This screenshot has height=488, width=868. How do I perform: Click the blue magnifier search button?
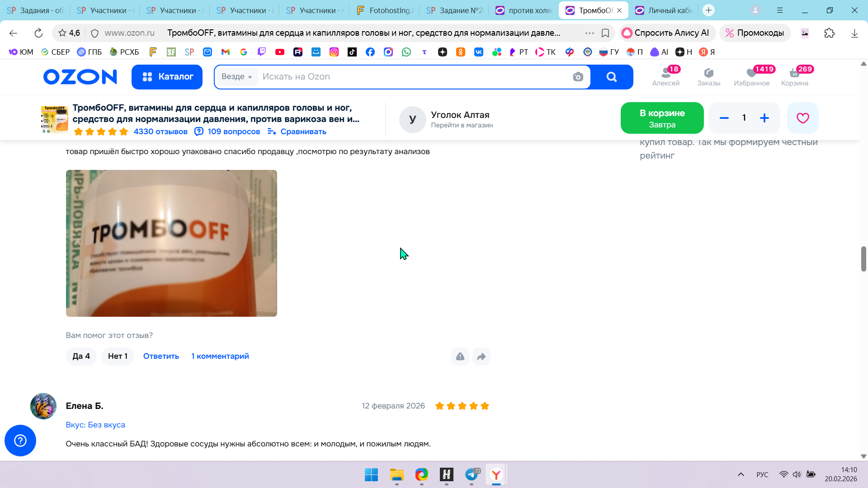click(611, 77)
